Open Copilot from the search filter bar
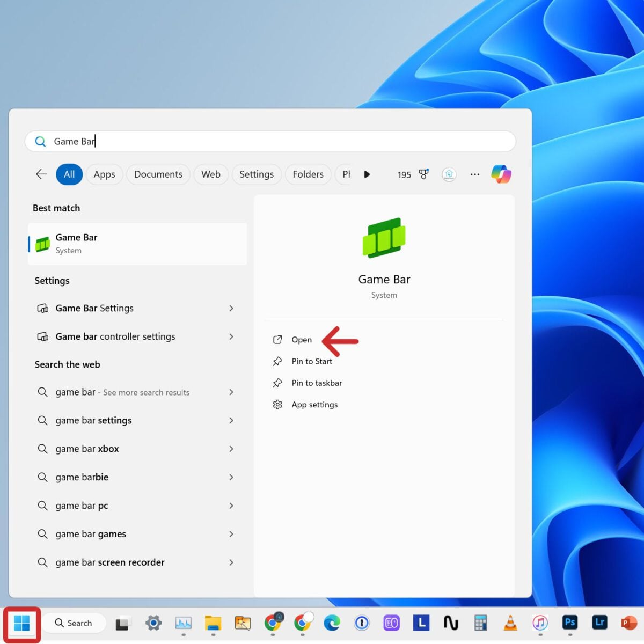 [x=501, y=174]
